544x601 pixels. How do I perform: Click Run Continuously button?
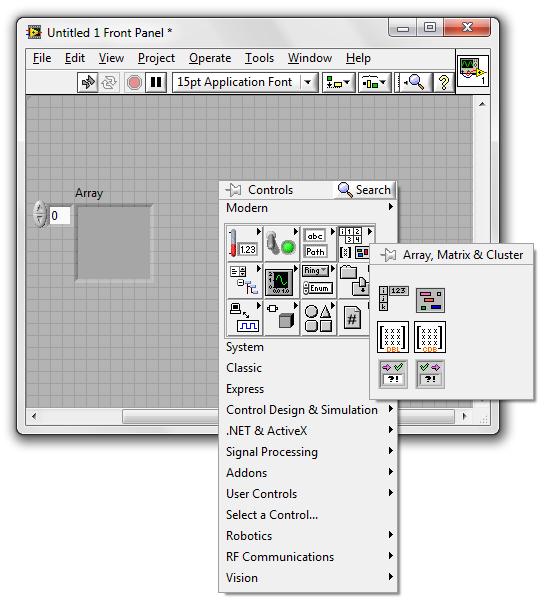[x=109, y=82]
